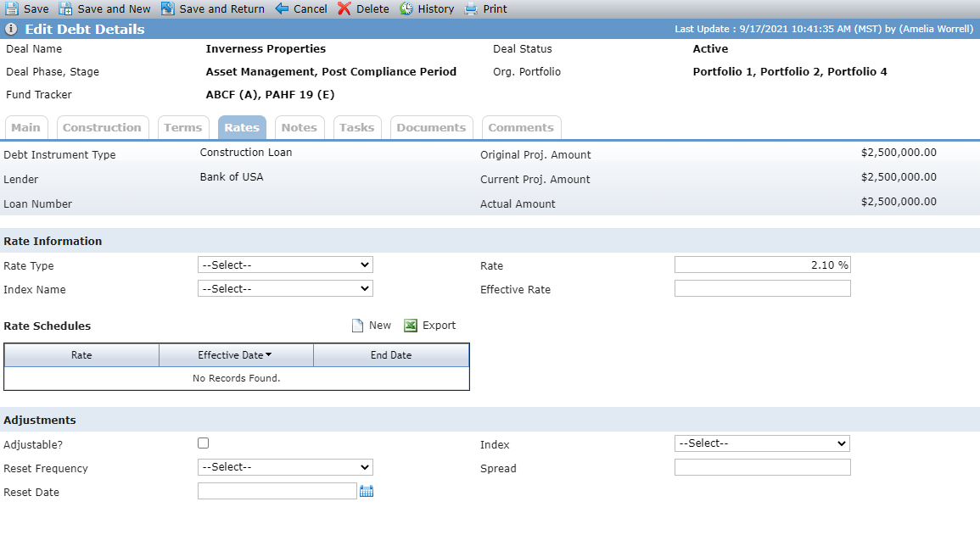980x535 pixels.
Task: Open the Index dropdown under Adjustments
Action: point(762,443)
